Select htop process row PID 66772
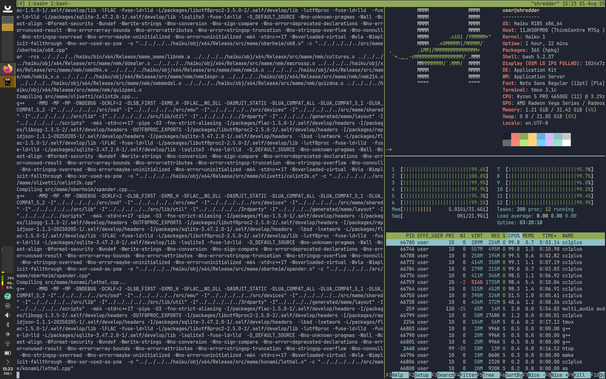Image resolution: width=606 pixels, height=379 pixels. tap(495, 262)
